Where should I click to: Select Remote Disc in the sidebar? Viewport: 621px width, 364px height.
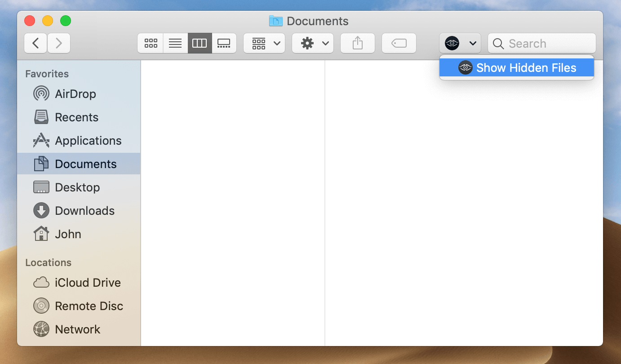(x=89, y=306)
